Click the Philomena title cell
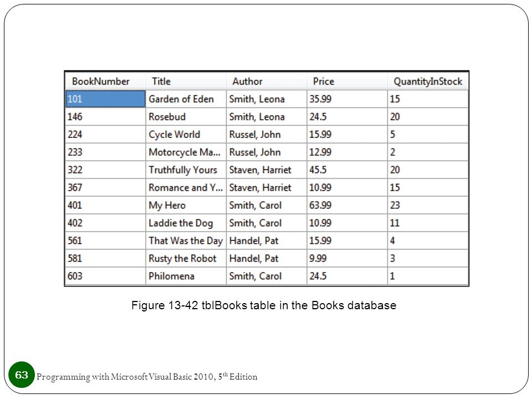 tap(186, 276)
